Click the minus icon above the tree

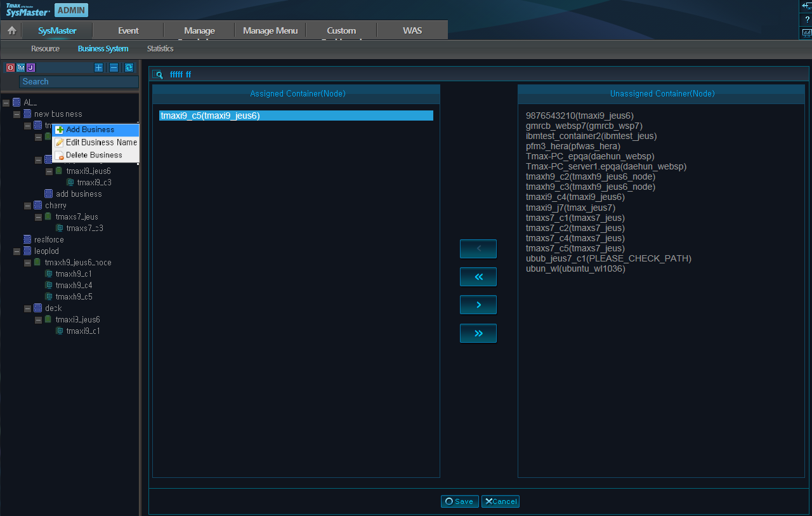coord(114,67)
